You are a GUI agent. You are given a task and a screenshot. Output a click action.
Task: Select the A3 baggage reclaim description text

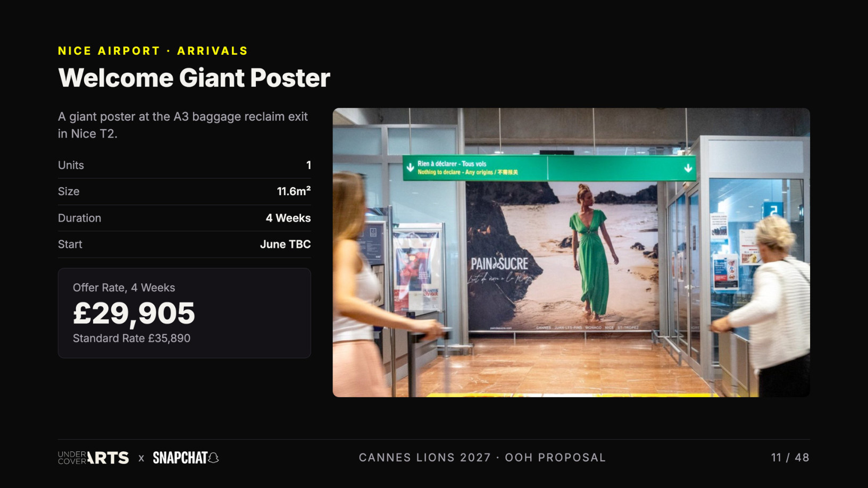coord(183,125)
